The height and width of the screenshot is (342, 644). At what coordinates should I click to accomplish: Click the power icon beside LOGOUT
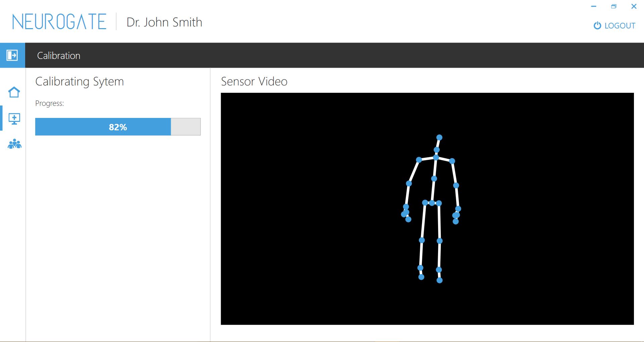[597, 26]
